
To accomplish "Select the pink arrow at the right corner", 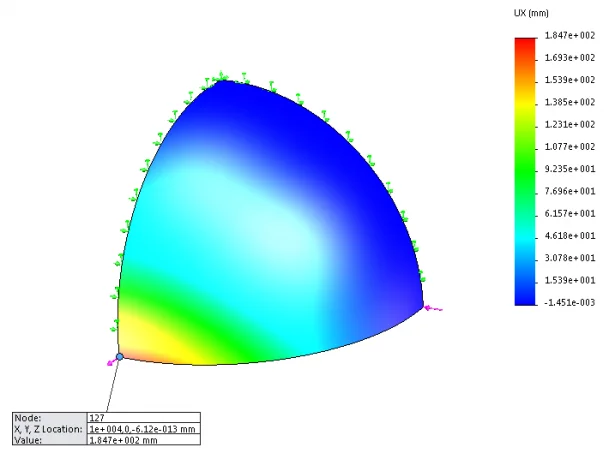I will click(x=434, y=308).
